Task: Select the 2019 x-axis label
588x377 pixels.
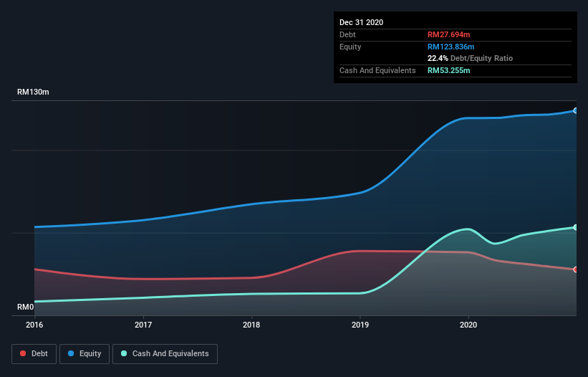Action: tap(360, 325)
